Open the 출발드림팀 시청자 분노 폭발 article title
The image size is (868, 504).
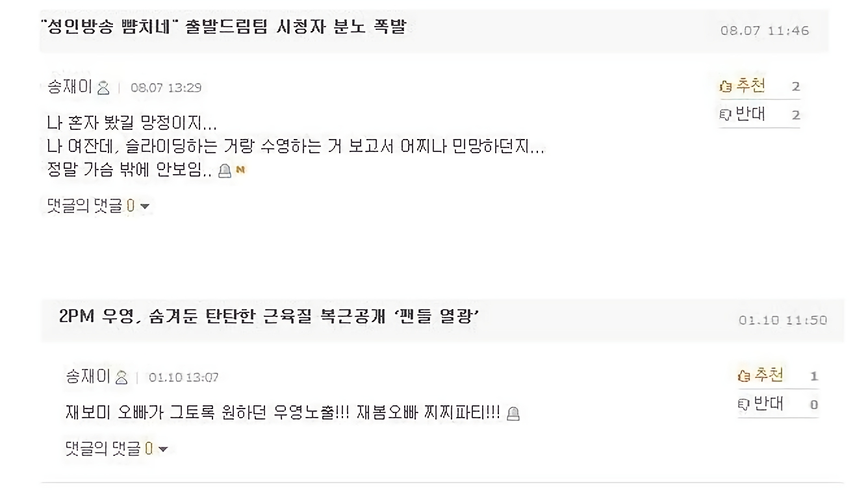click(223, 28)
